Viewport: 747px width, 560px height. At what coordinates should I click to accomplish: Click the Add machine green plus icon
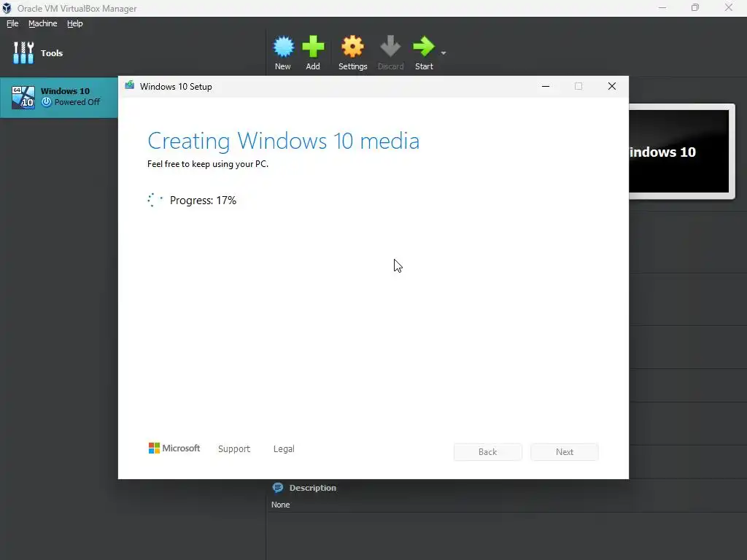pyautogui.click(x=313, y=47)
